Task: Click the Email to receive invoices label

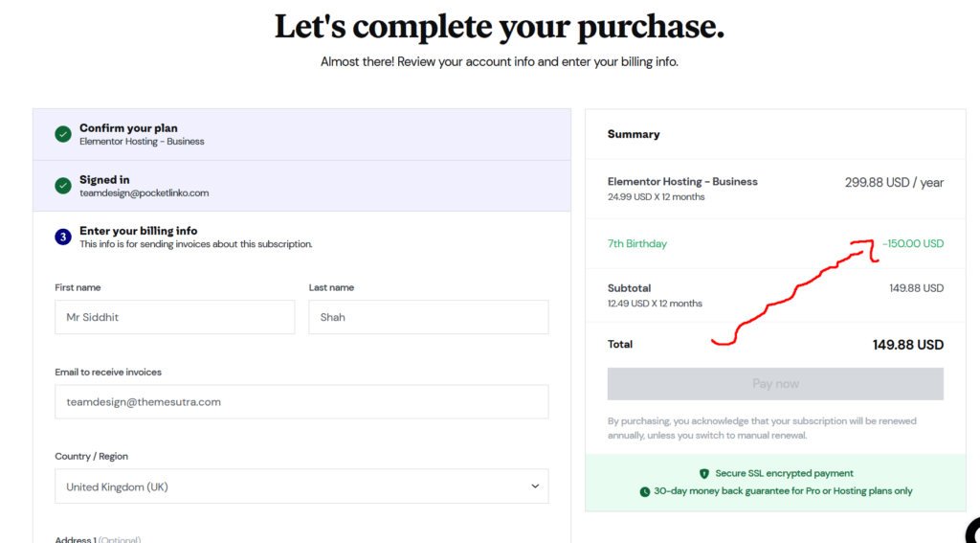Action: [x=108, y=372]
